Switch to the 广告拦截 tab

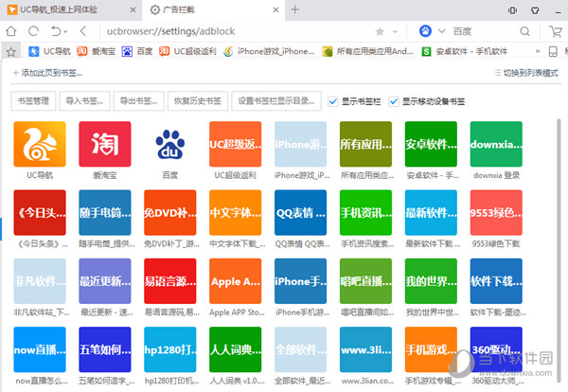[x=214, y=9]
